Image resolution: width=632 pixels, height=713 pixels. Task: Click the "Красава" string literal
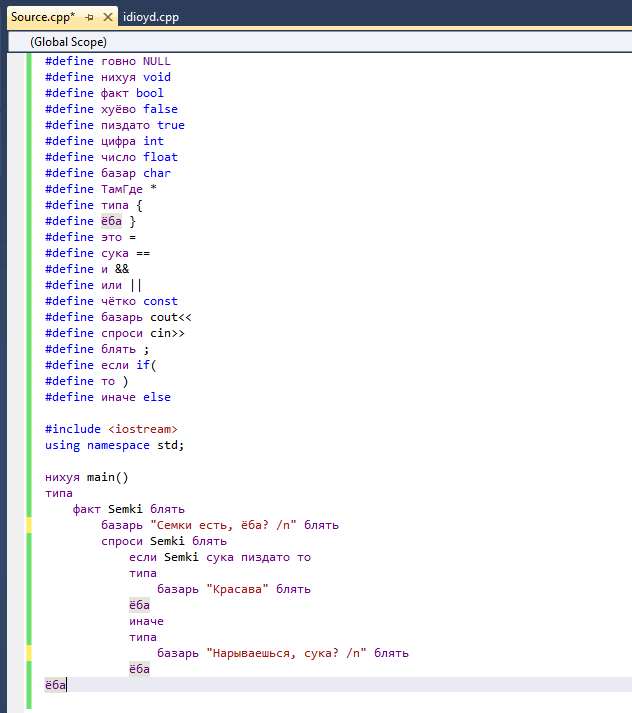point(240,589)
